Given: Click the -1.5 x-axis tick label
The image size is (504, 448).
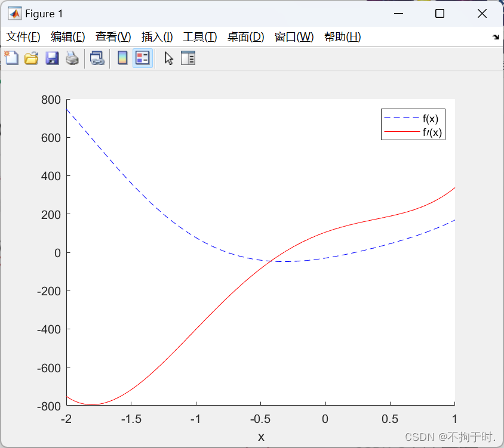Looking at the screenshot, I should 131,419.
